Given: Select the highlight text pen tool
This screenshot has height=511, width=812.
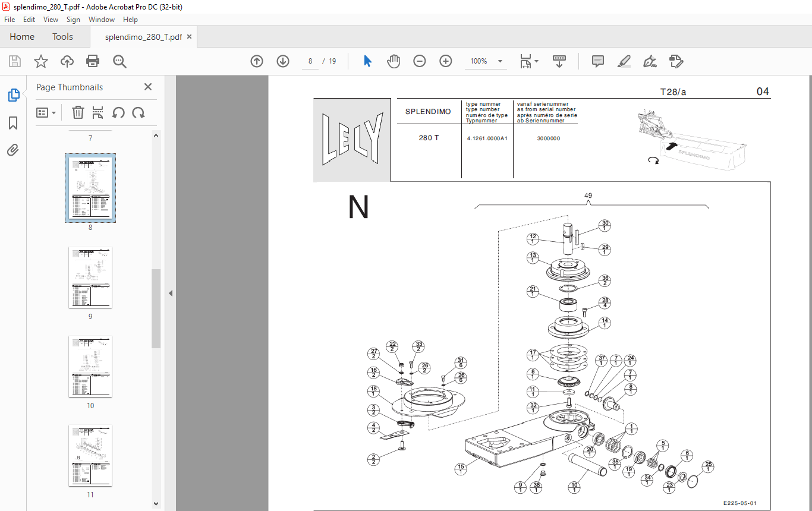Looking at the screenshot, I should point(624,61).
